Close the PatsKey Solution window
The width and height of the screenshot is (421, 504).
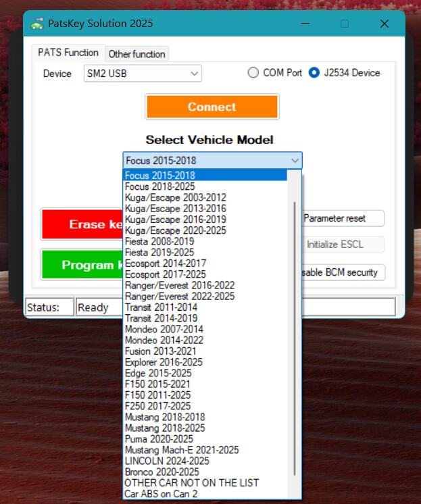pyautogui.click(x=384, y=24)
